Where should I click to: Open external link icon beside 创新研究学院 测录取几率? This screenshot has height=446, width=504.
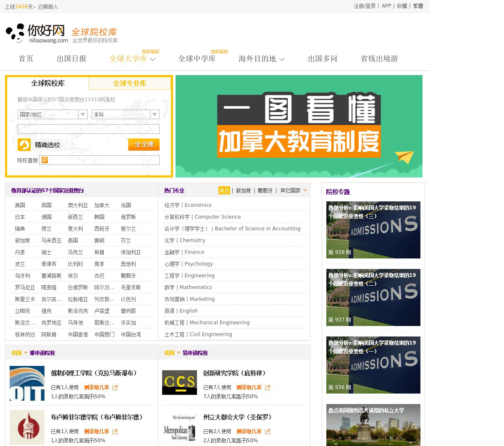[268, 388]
